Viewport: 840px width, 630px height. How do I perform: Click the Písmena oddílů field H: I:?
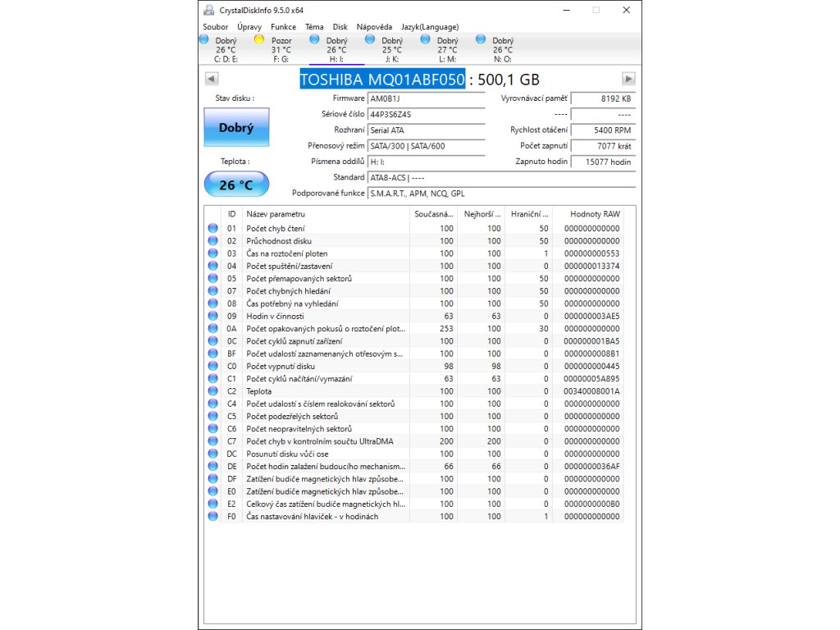[x=427, y=162]
